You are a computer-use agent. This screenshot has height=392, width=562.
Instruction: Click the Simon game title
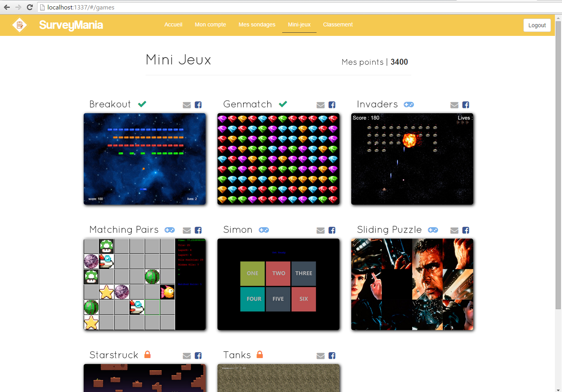(238, 230)
